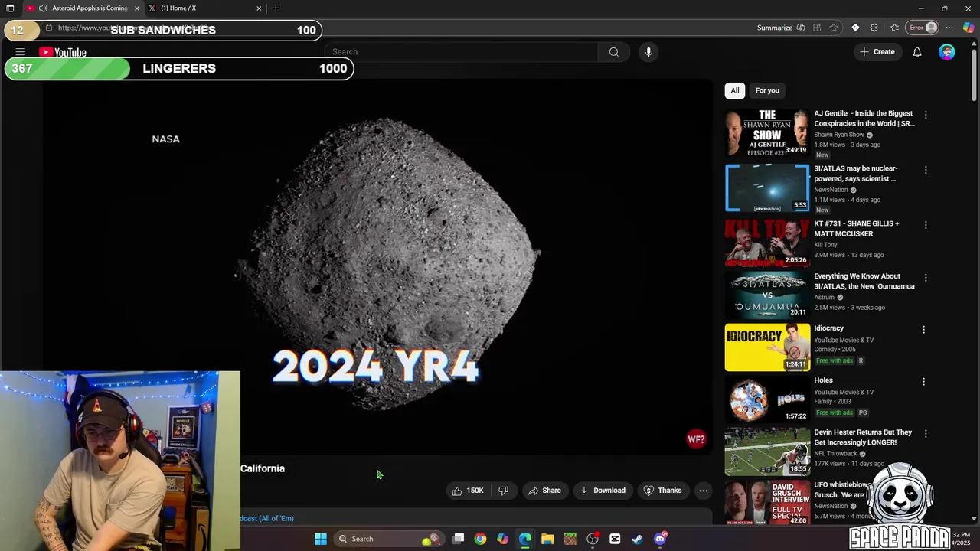Image resolution: width=980 pixels, height=551 pixels.
Task: Switch to OBS Studio on taskbar
Action: (x=593, y=539)
